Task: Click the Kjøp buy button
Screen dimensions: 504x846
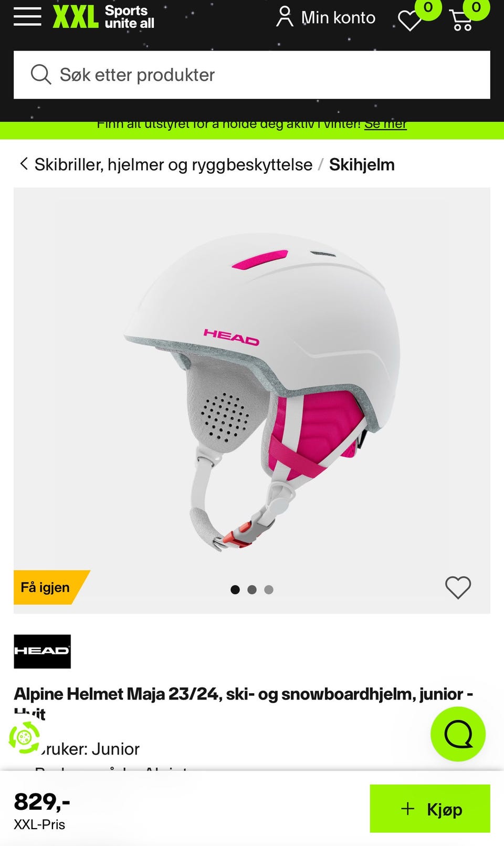Action: point(430,809)
